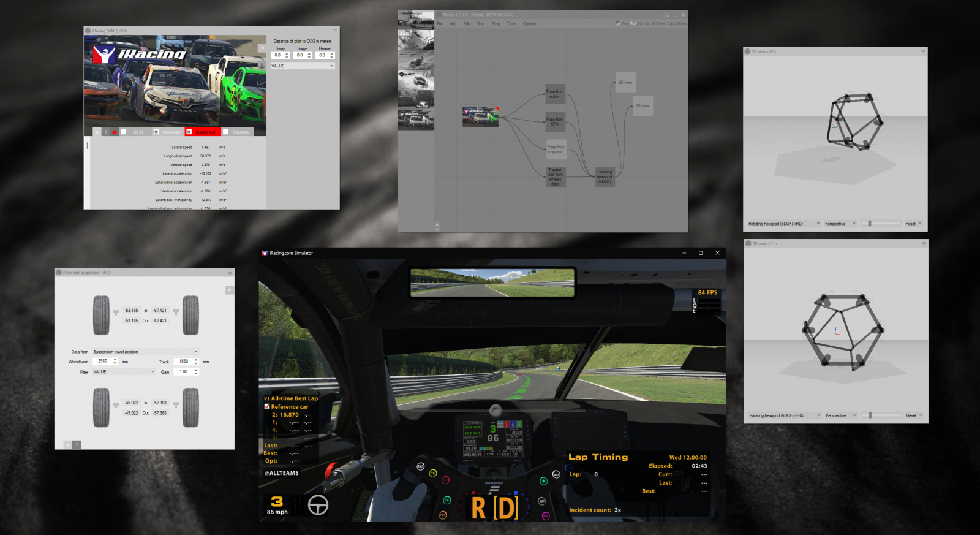The width and height of the screenshot is (980, 535).
Task: Collapse side panel arrow next to COG settings
Action: 262,47
